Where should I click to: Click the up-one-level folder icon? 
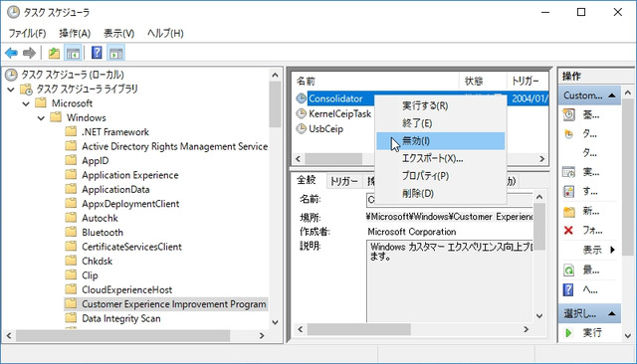[x=54, y=53]
